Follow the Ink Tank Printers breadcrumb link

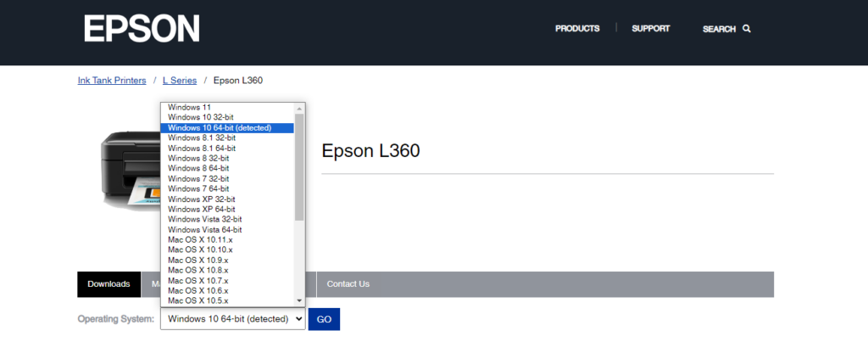click(x=112, y=81)
